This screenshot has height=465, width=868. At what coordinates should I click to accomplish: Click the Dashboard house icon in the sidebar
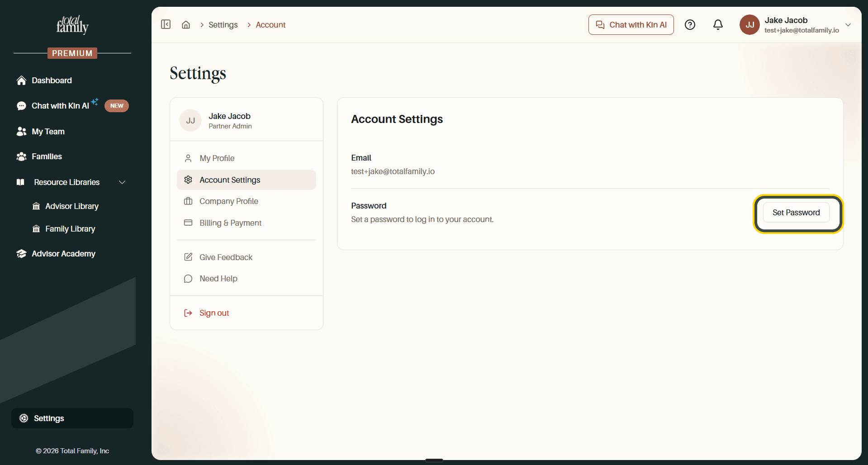[21, 81]
